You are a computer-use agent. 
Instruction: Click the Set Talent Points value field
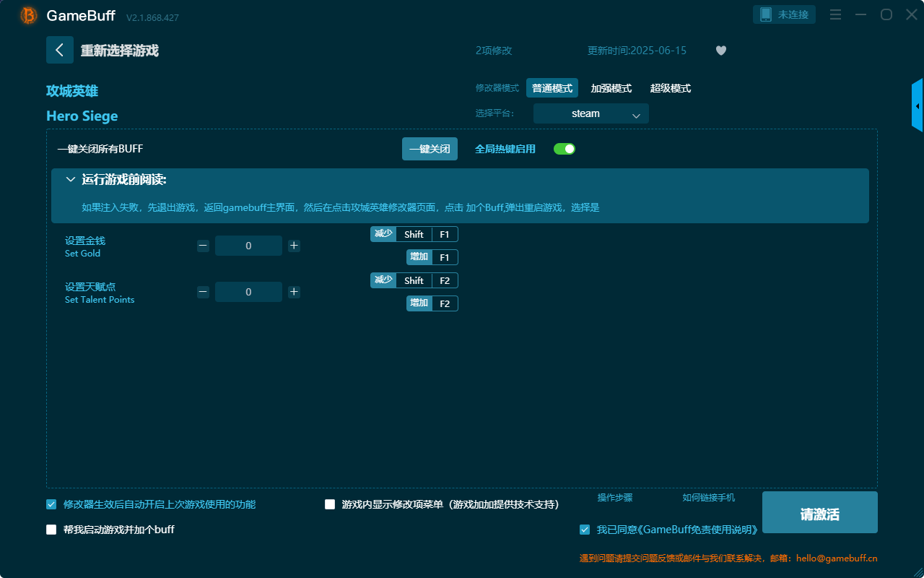248,292
